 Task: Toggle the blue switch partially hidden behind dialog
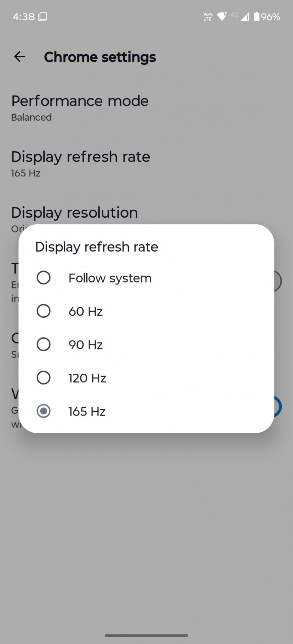point(278,407)
